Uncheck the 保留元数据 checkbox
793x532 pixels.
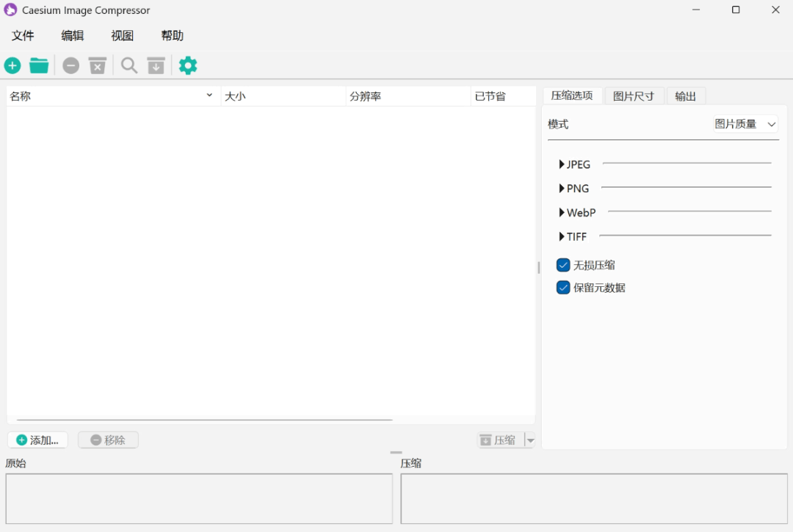click(x=563, y=288)
